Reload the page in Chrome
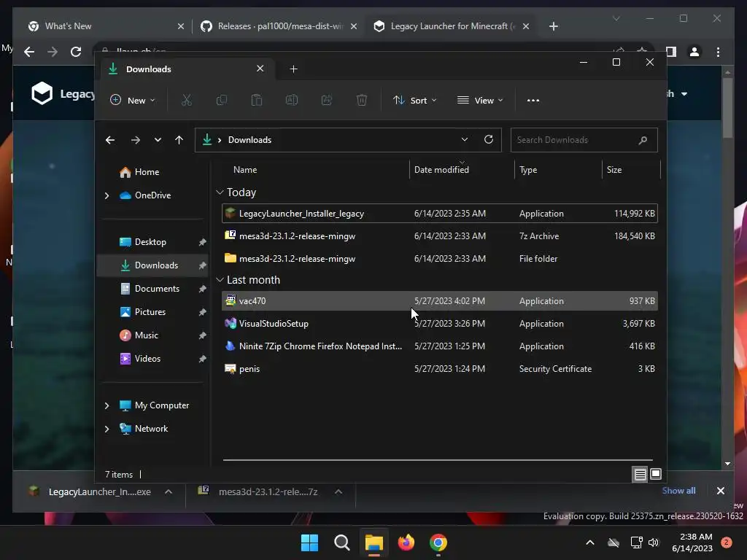The height and width of the screenshot is (560, 747). tap(76, 52)
